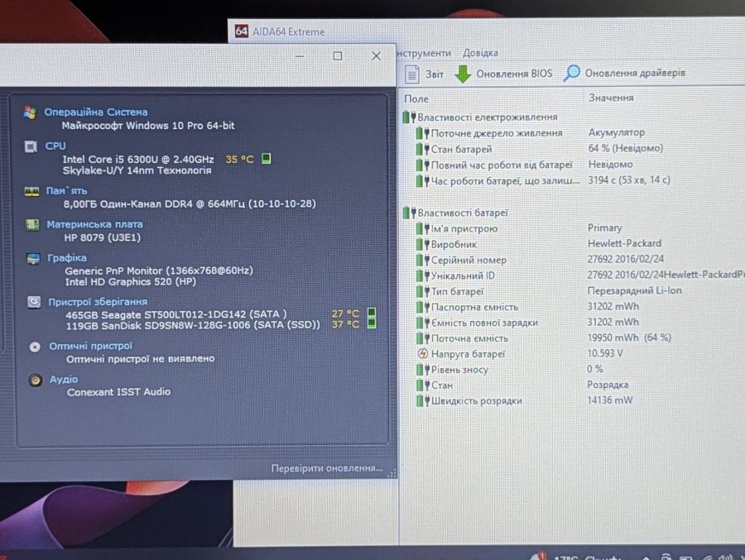Click the Рівень зносу battery icon
The image size is (745, 560).
tap(422, 369)
